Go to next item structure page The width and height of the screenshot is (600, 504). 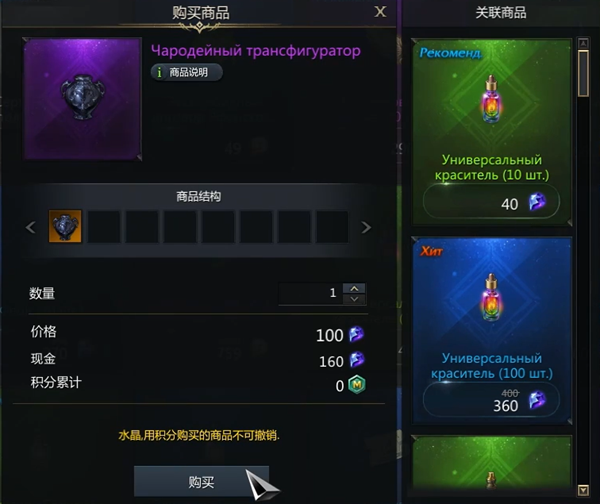coord(366,227)
